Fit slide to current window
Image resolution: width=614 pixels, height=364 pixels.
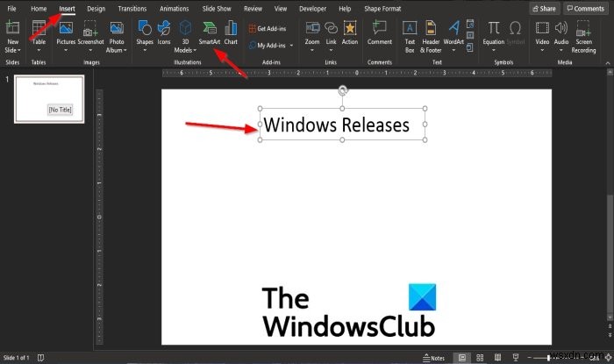tap(609, 358)
